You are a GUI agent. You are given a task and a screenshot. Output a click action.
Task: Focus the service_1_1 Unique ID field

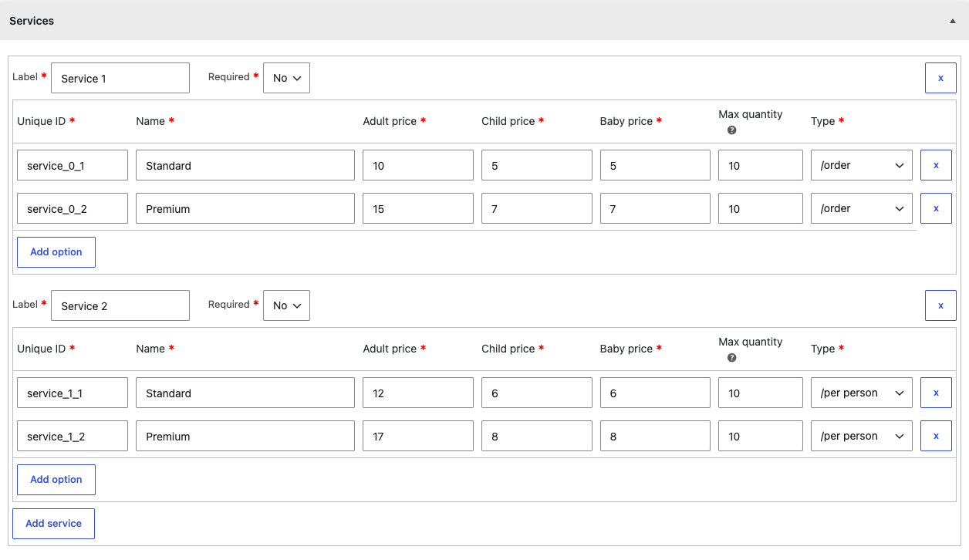coord(73,393)
